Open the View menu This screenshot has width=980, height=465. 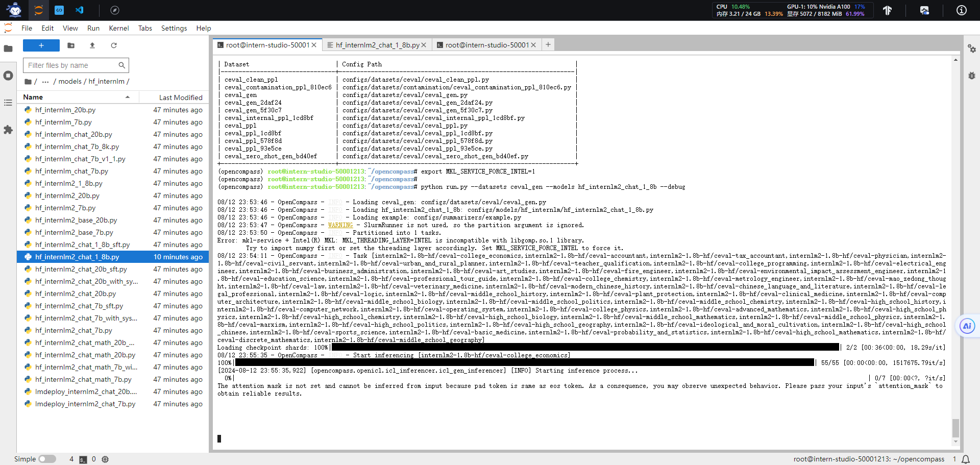(70, 28)
